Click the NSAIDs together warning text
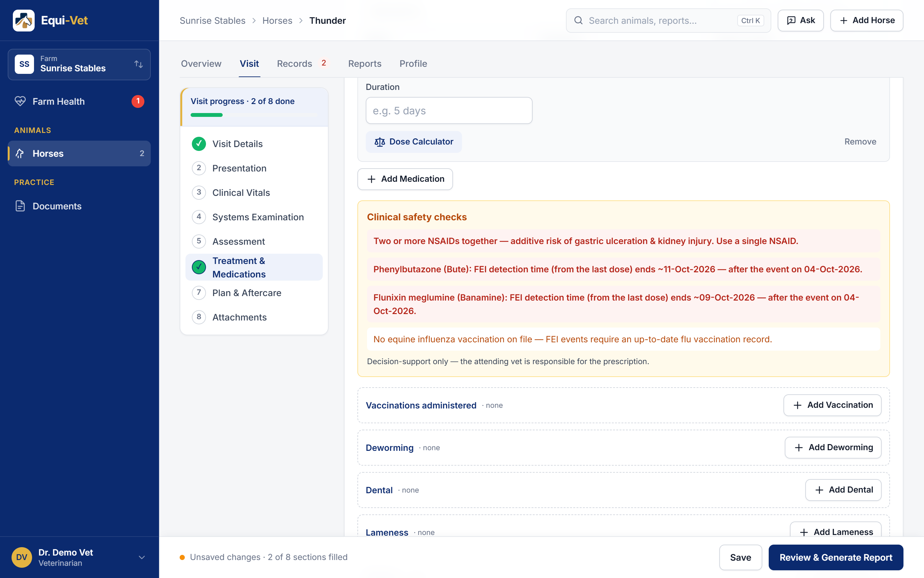 585,241
